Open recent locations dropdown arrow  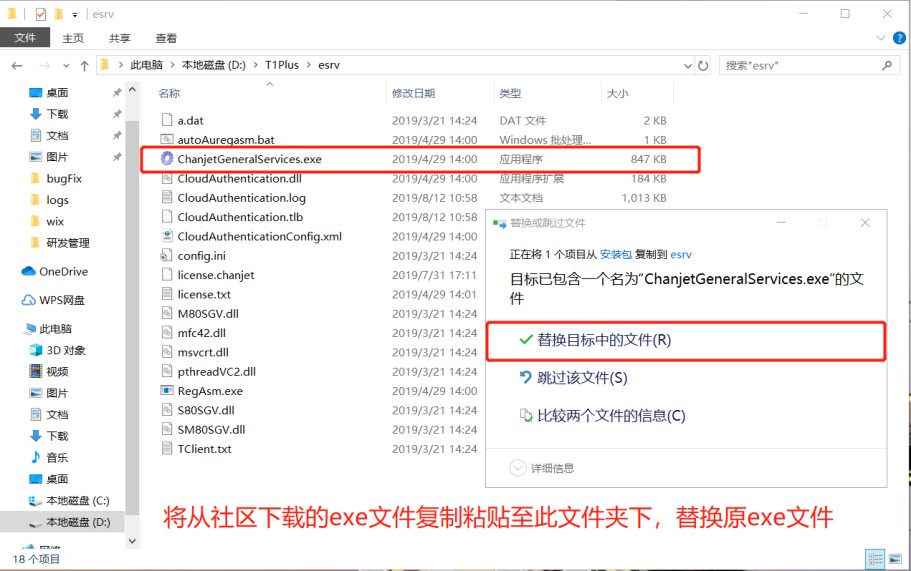tap(66, 66)
